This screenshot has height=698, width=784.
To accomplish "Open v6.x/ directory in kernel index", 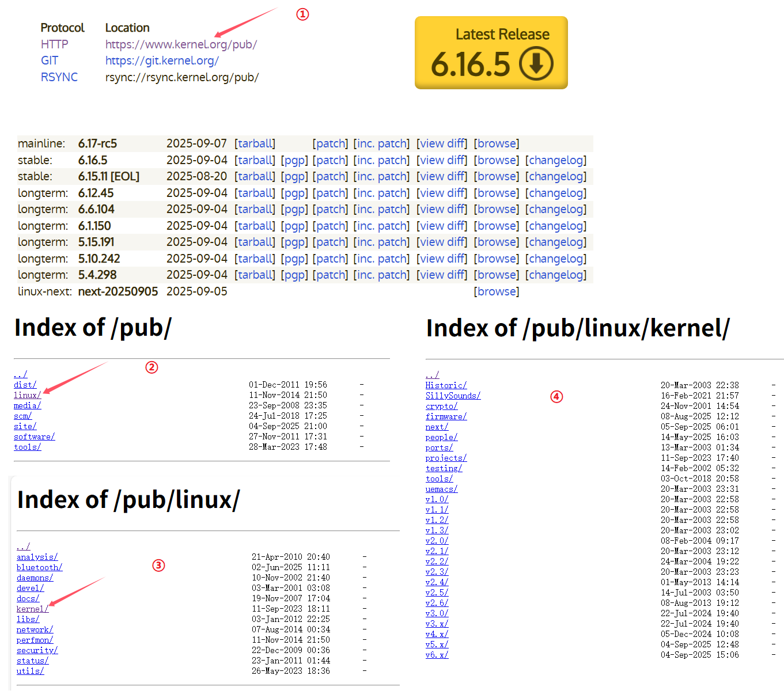I will coord(437,655).
